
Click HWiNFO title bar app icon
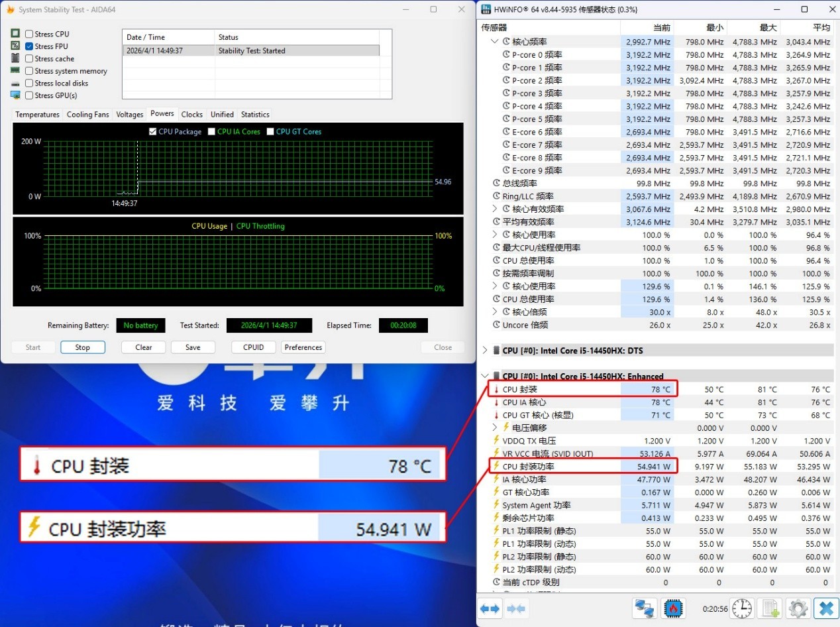pos(486,9)
